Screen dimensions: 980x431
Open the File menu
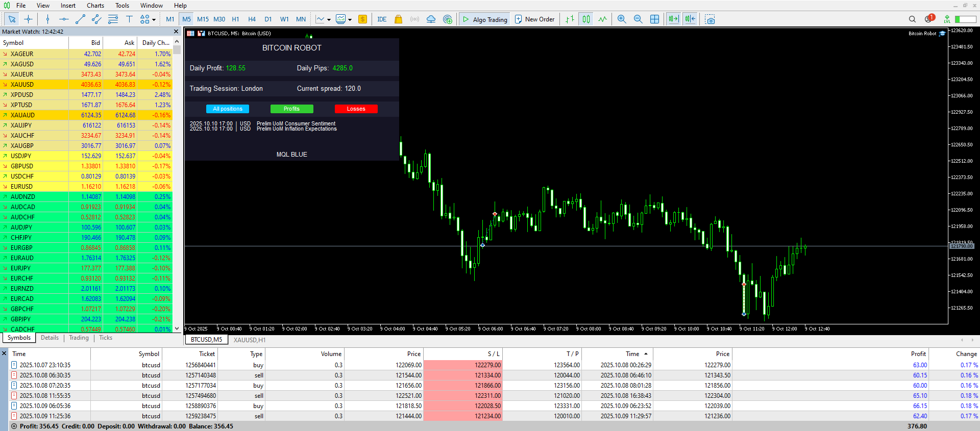point(21,6)
